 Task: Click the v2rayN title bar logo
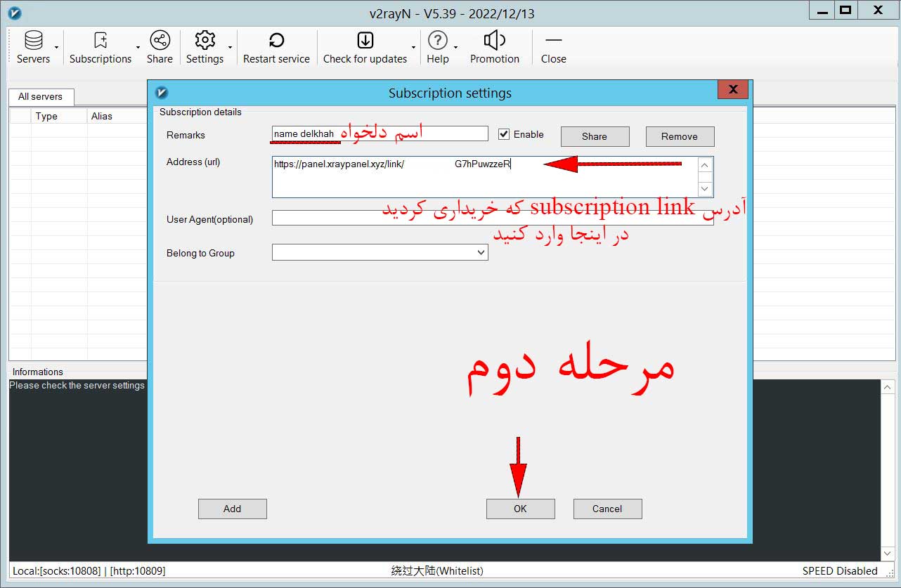tap(14, 13)
